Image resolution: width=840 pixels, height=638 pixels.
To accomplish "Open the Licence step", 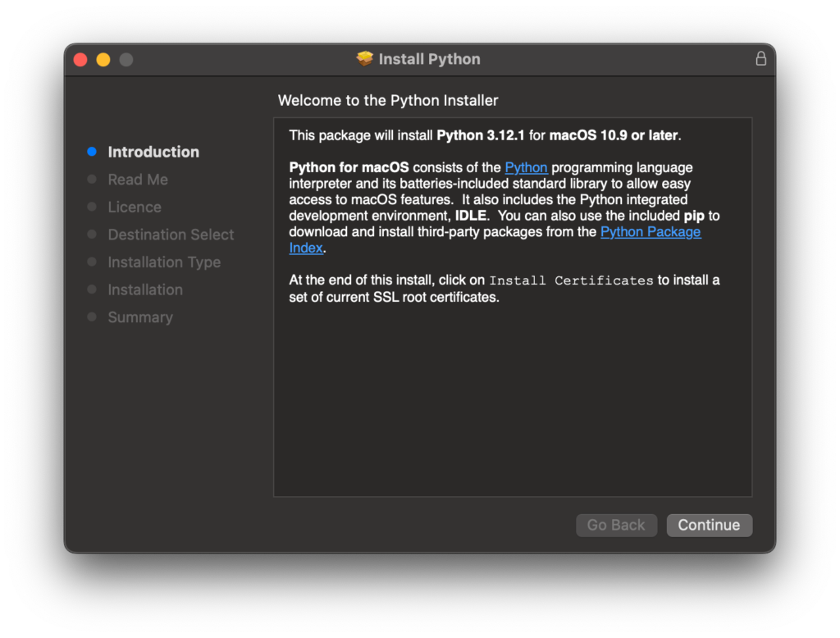I will (x=134, y=207).
